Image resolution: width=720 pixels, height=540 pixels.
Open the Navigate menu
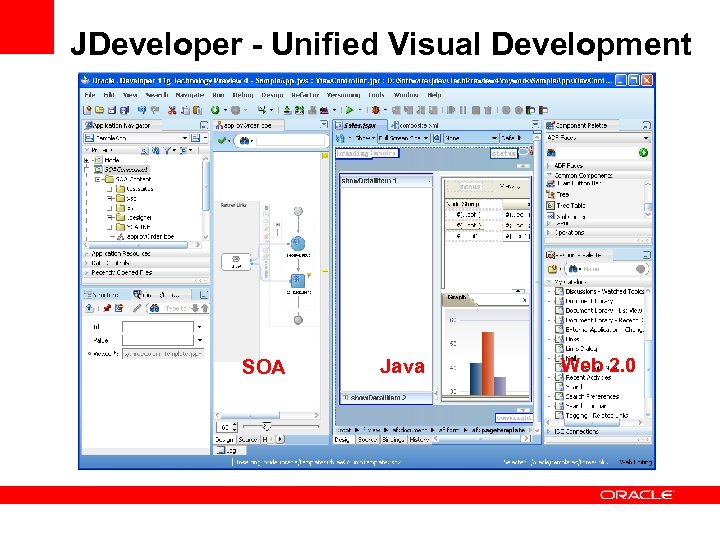click(190, 95)
